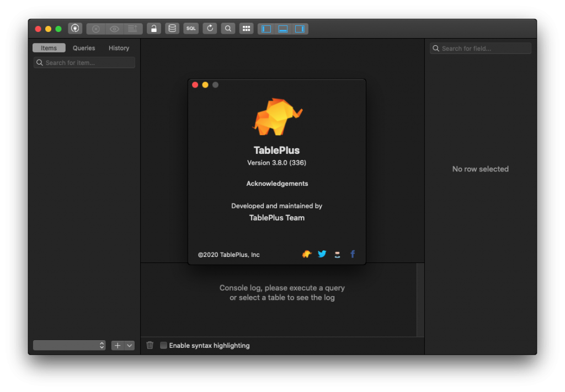
Task: Open the Twitter bird icon
Action: pyautogui.click(x=322, y=254)
